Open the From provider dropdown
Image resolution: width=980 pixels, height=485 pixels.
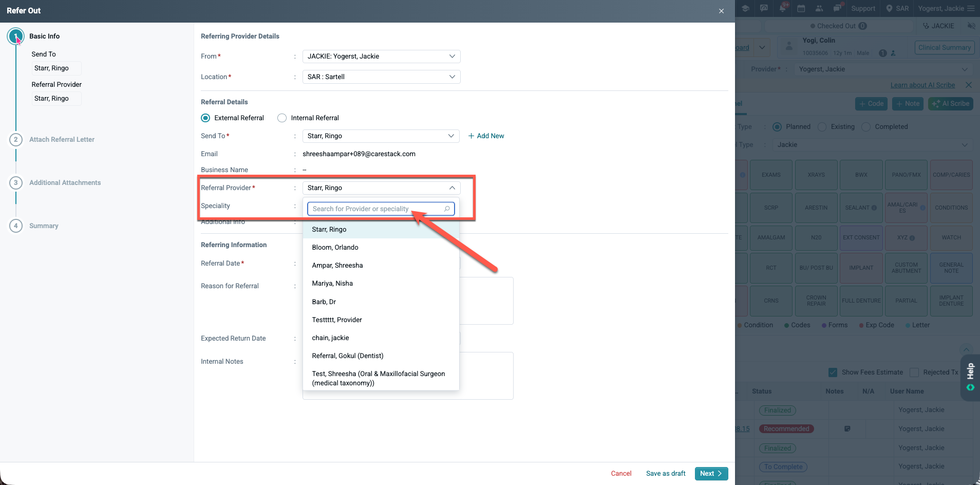[381, 56]
